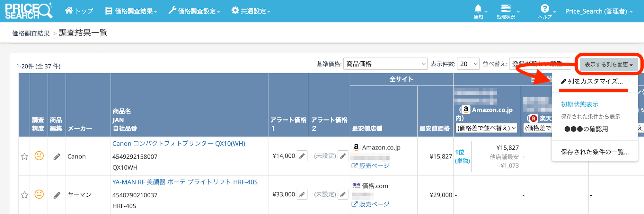Edit アラート価格1 for the ¥14,000 Canon row
This screenshot has width=644, height=214.
pos(302,156)
